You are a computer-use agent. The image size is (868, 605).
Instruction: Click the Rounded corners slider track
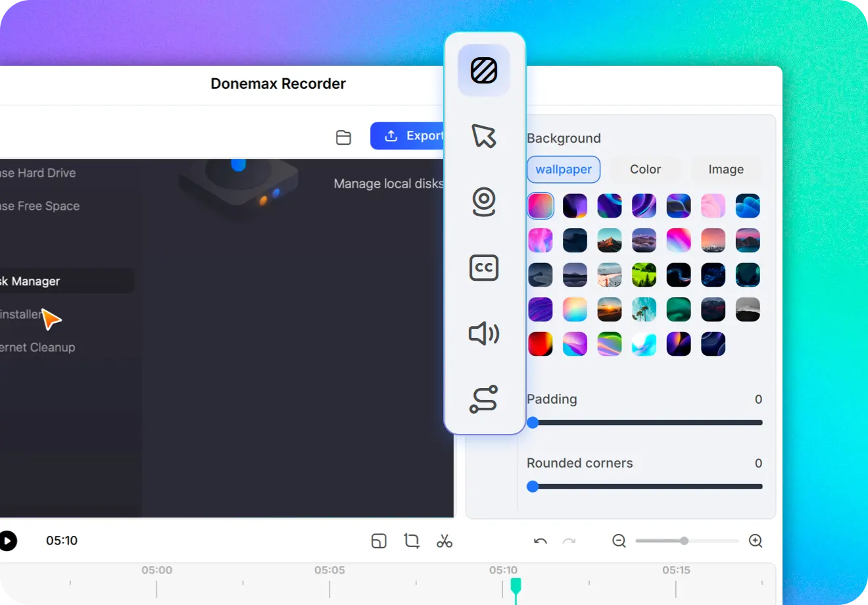coord(645,487)
